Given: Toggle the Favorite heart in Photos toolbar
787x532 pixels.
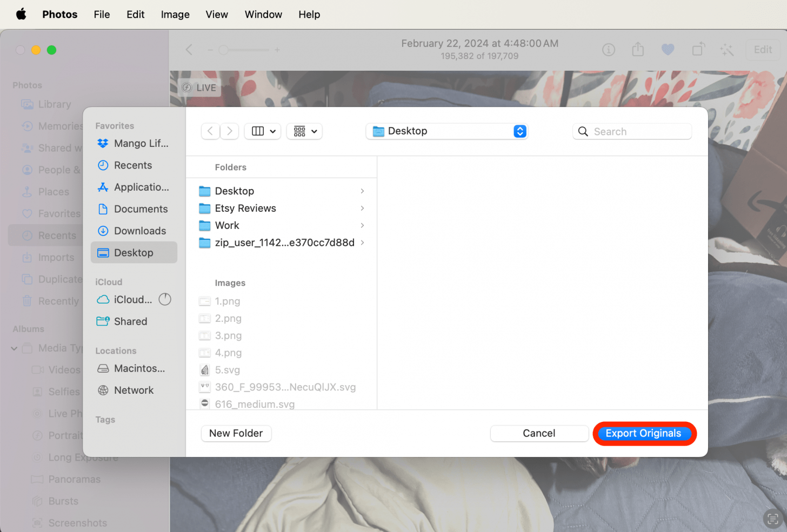Looking at the screenshot, I should tap(668, 50).
